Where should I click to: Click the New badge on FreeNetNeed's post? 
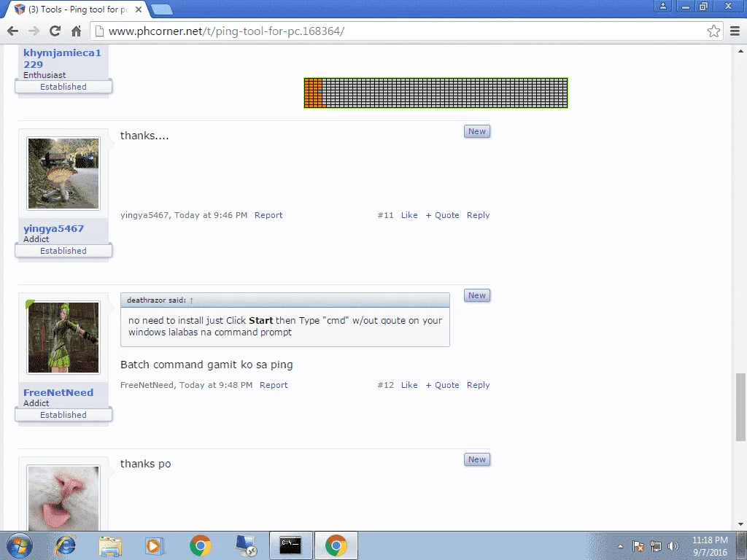click(x=477, y=295)
